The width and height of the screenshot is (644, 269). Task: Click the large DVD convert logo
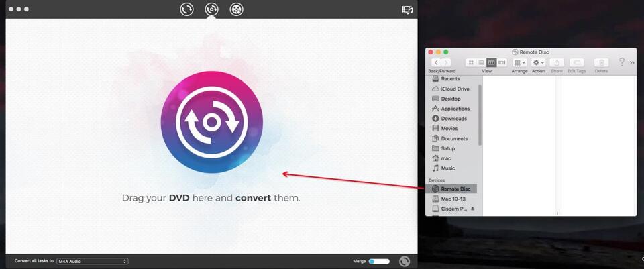pos(211,123)
